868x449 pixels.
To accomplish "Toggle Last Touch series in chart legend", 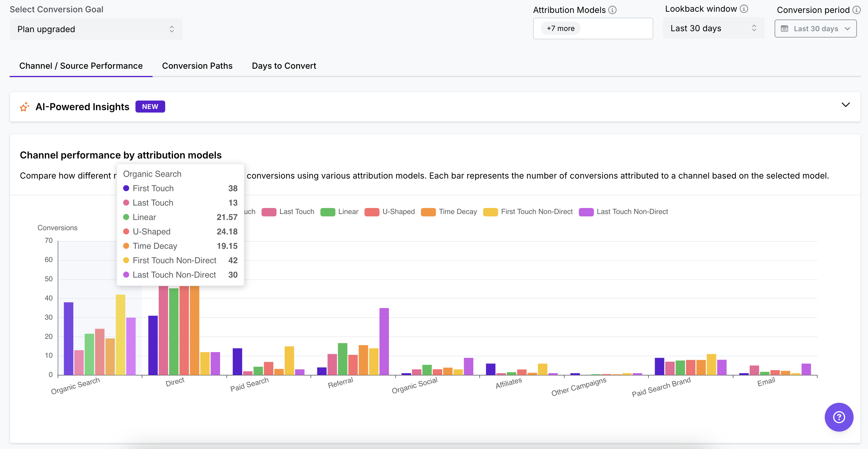I will click(296, 212).
